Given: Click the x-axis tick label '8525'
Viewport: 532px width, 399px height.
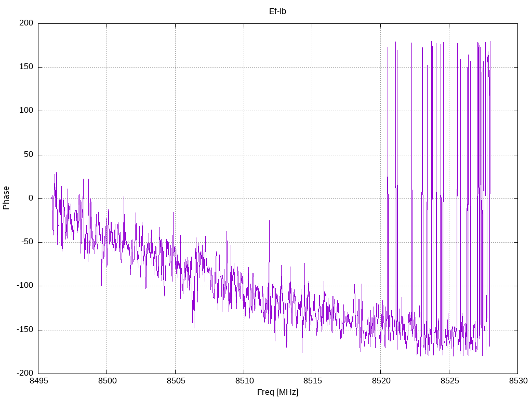Looking at the screenshot, I should [449, 381].
